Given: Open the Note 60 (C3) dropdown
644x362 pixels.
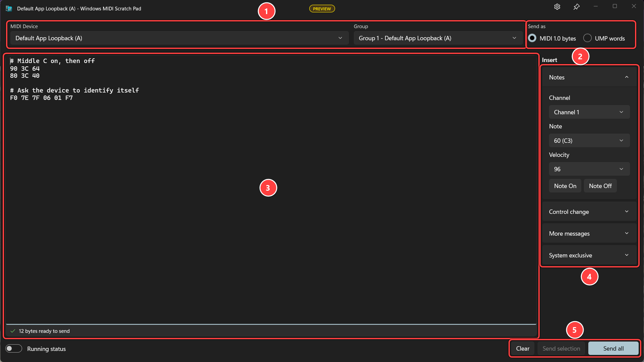Looking at the screenshot, I should coord(589,141).
